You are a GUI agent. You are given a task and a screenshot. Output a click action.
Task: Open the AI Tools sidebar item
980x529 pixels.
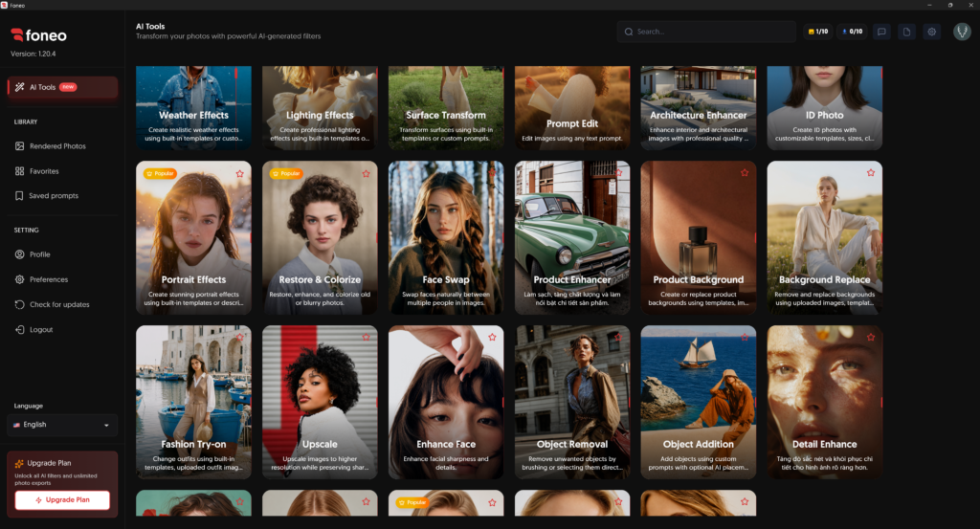62,87
